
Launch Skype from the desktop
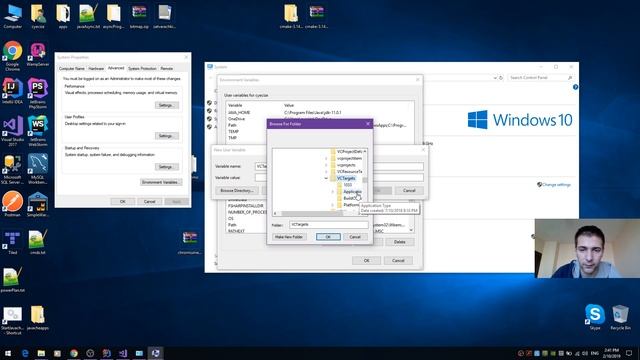coord(595,317)
